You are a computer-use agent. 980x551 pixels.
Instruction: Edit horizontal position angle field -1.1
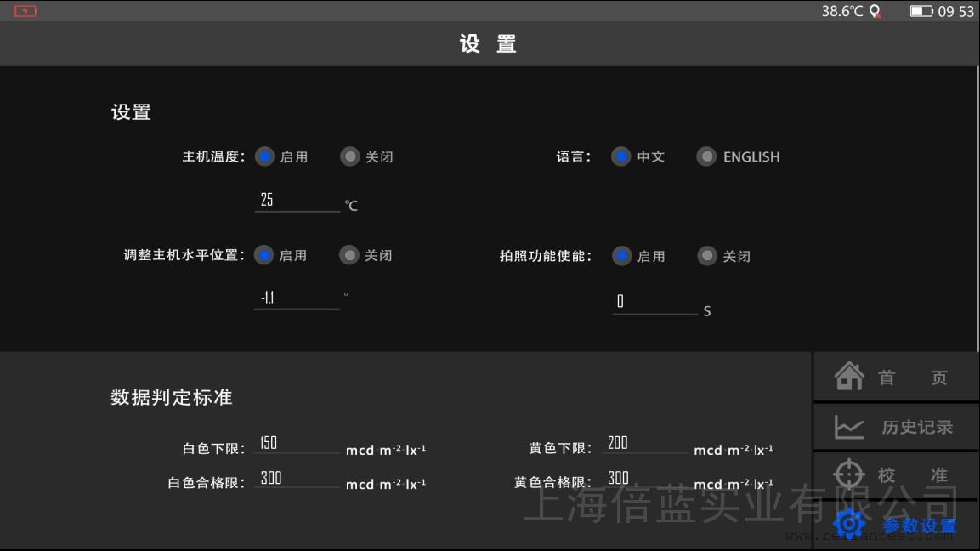tap(296, 298)
